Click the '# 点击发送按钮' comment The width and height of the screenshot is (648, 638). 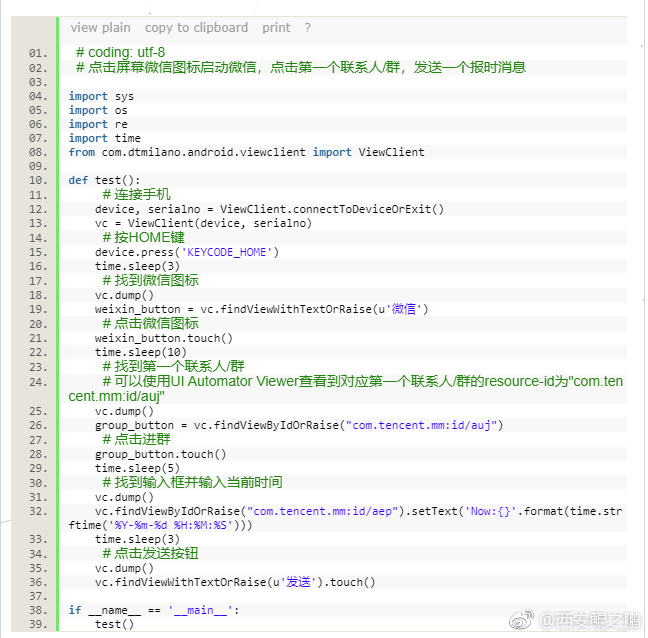150,554
